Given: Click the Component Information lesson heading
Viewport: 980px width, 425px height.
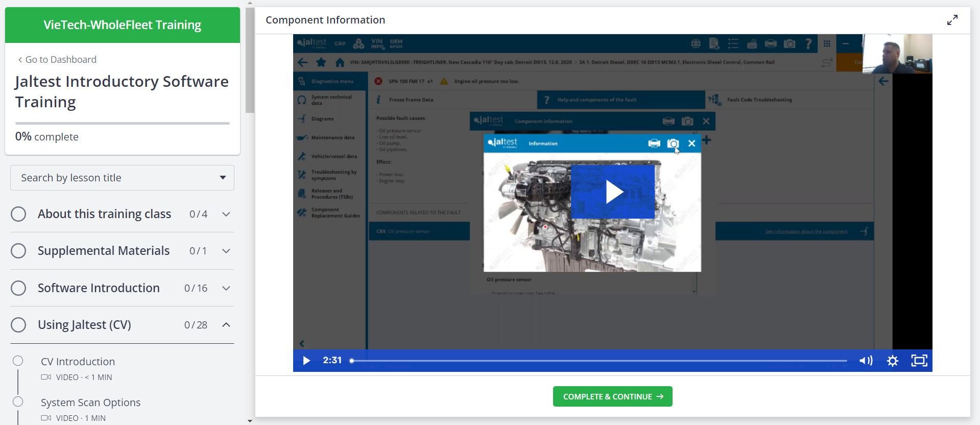Looking at the screenshot, I should click(325, 20).
